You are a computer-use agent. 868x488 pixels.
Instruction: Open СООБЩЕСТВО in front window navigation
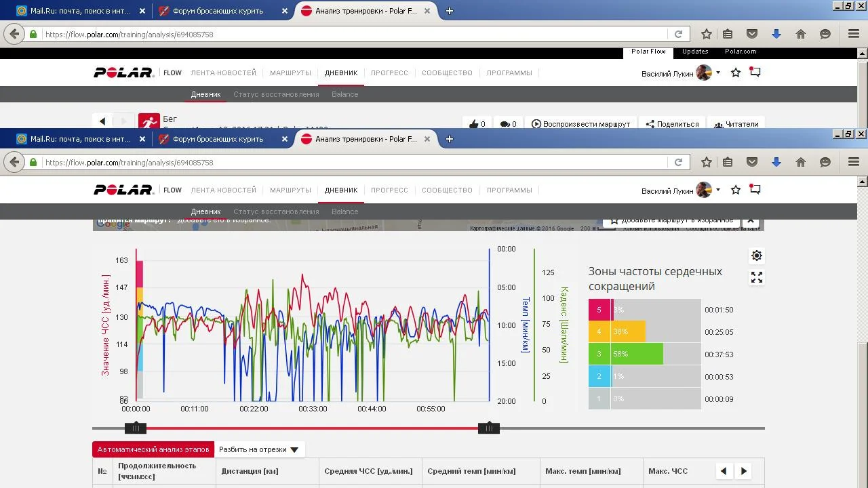tap(447, 190)
